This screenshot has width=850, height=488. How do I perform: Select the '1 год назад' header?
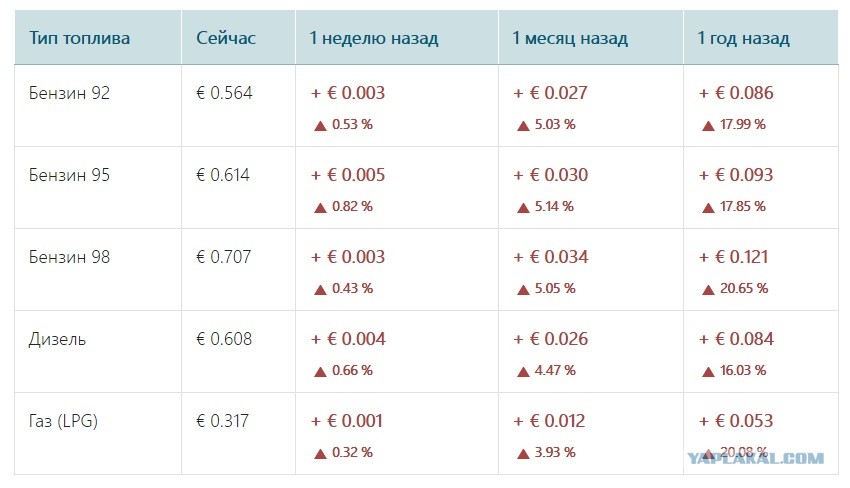click(743, 38)
